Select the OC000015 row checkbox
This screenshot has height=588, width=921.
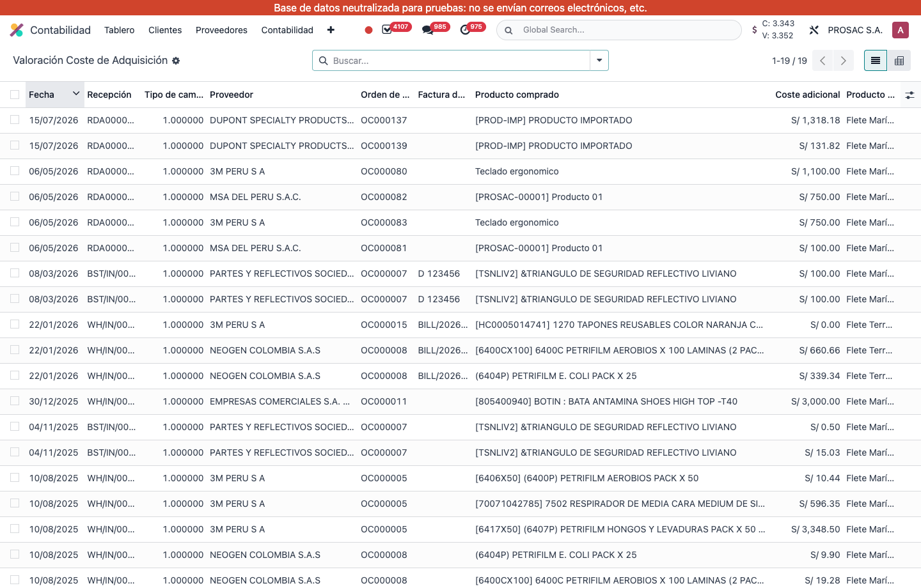tap(15, 325)
